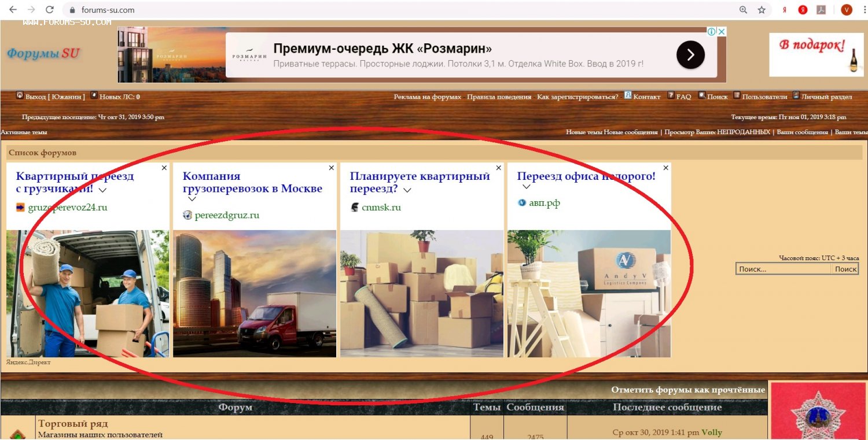Viewport: 868px width, 440px height.
Task: Open the browser zoom magnifier icon
Action: 744,10
